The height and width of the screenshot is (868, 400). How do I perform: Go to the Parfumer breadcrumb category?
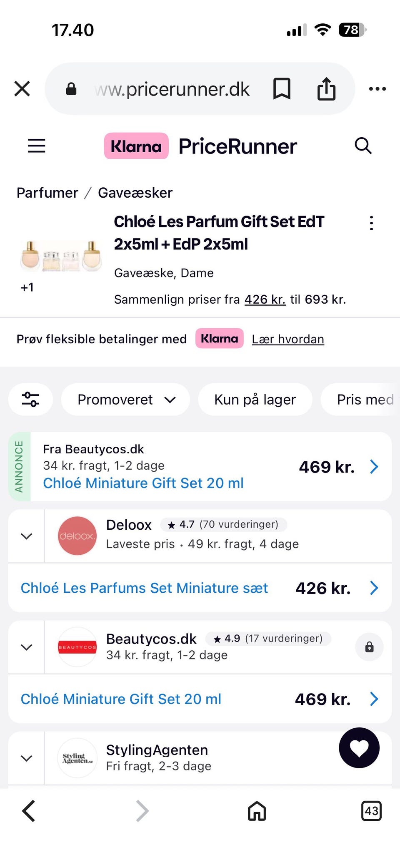[47, 193]
